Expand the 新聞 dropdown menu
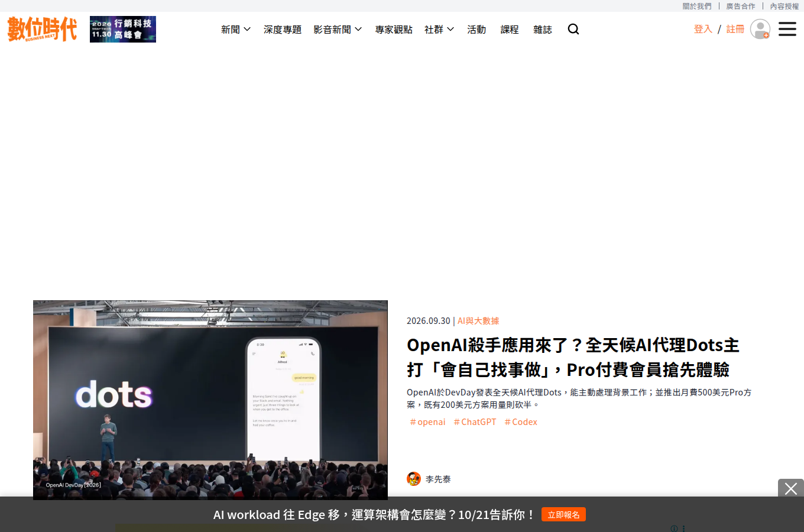Image resolution: width=804 pixels, height=532 pixels. coord(236,30)
